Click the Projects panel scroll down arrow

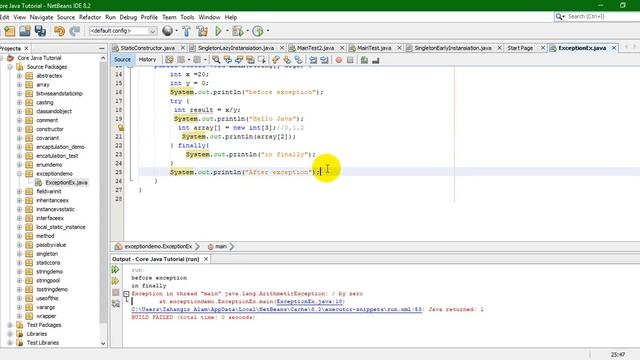(x=103, y=344)
